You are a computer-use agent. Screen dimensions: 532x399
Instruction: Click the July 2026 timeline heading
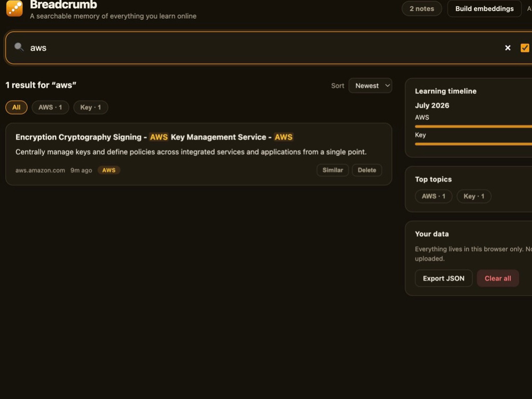point(432,105)
